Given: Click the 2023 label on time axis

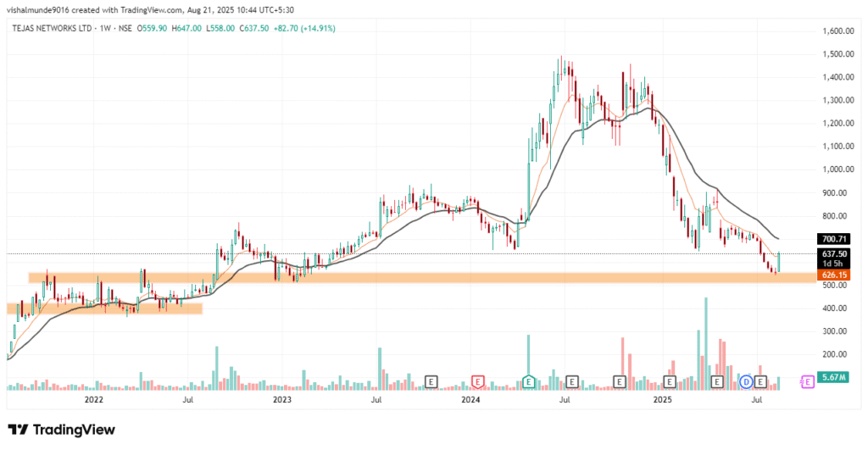Looking at the screenshot, I should pos(281,399).
